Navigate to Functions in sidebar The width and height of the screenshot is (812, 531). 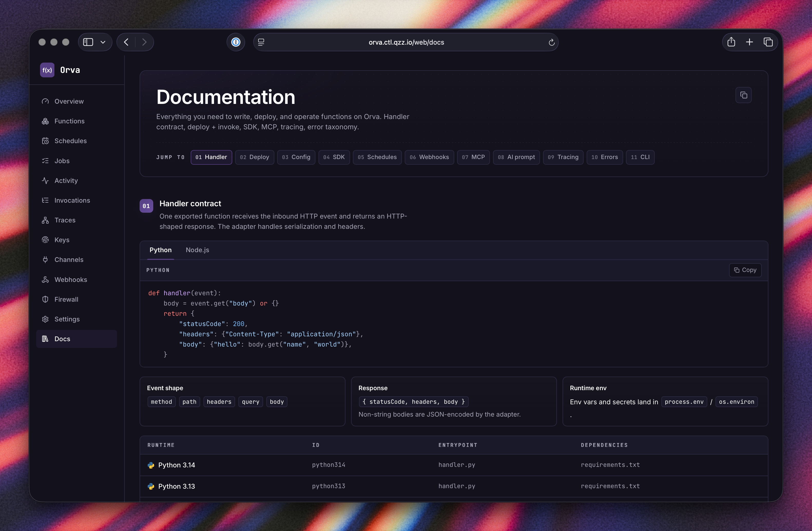coord(76,121)
